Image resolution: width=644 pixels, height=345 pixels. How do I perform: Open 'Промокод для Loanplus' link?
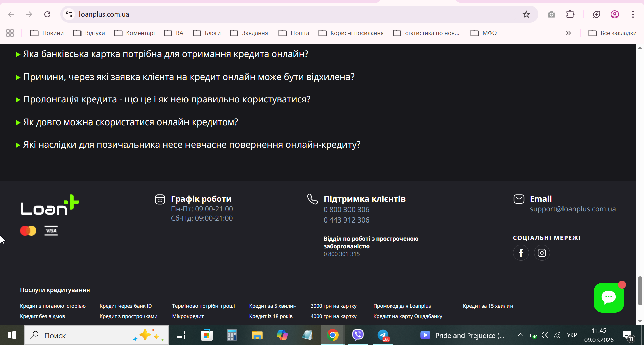402,306
